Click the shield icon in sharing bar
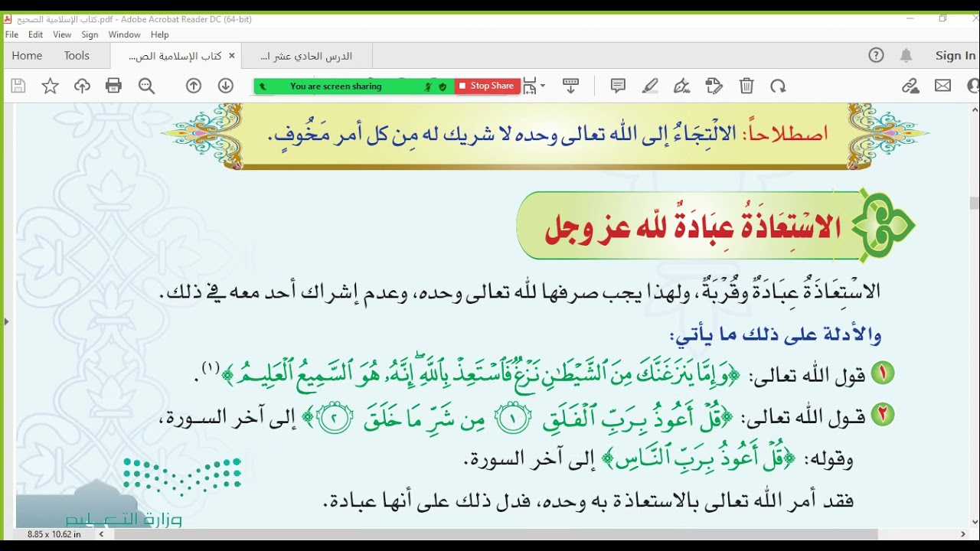 click(443, 86)
